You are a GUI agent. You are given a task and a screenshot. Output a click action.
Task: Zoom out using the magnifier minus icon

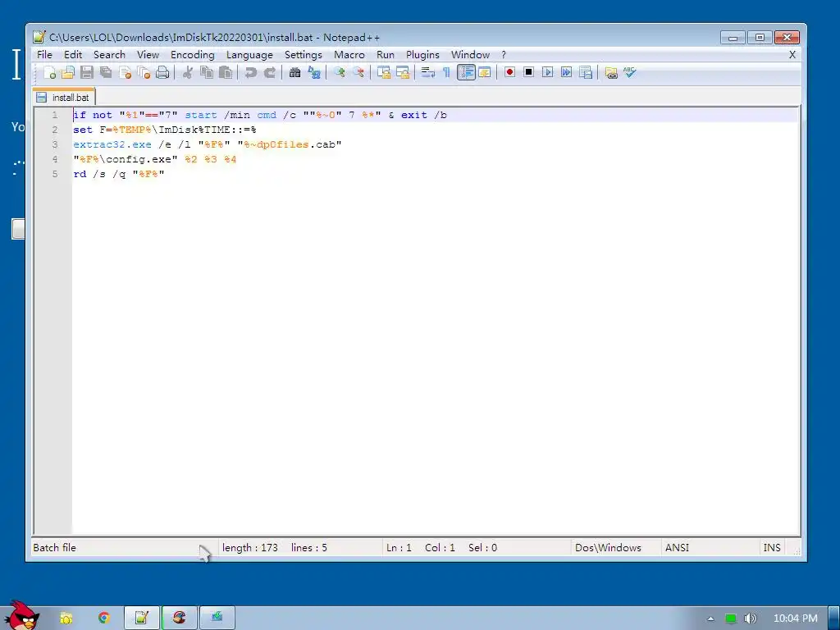(x=358, y=72)
